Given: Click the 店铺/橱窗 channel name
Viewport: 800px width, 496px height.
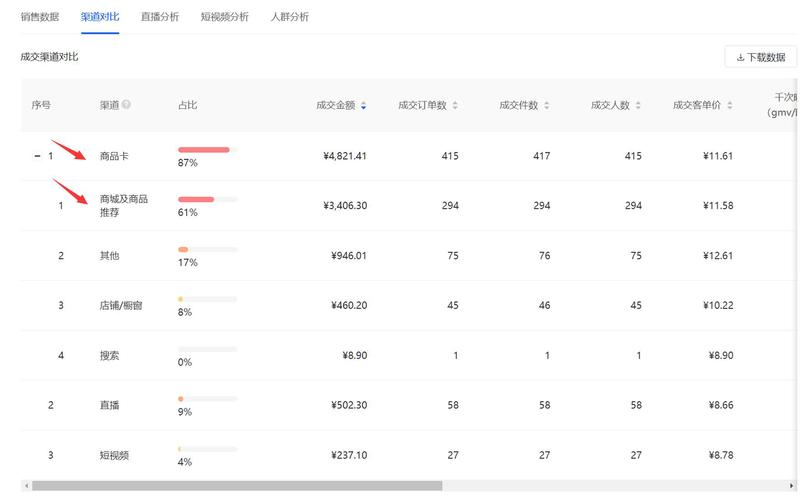Looking at the screenshot, I should (x=121, y=305).
